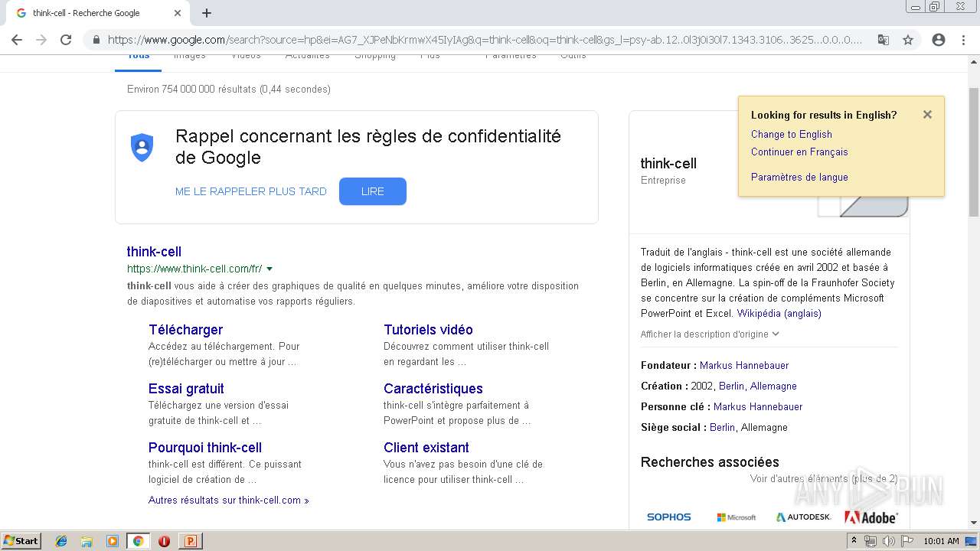Click the network tray icon
This screenshot has height=551, width=980.
tap(871, 541)
